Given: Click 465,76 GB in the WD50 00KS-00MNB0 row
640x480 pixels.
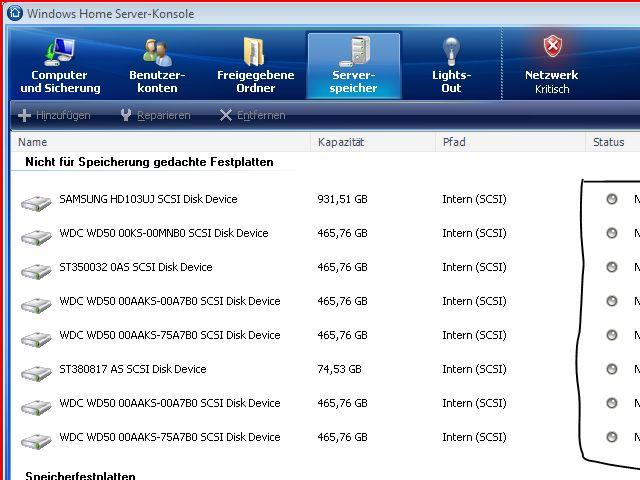Looking at the screenshot, I should pyautogui.click(x=342, y=233).
